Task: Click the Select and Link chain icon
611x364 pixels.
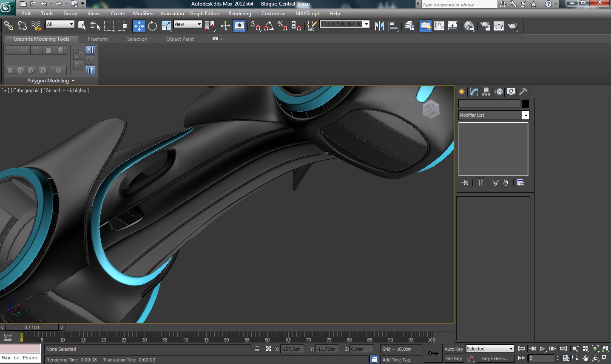Action: 9,26
